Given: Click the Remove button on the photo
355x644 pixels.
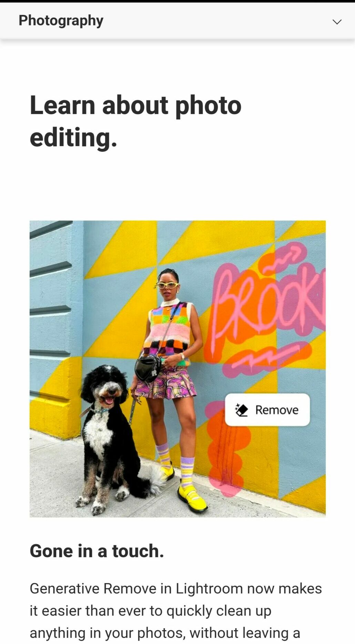Looking at the screenshot, I should coord(267,410).
